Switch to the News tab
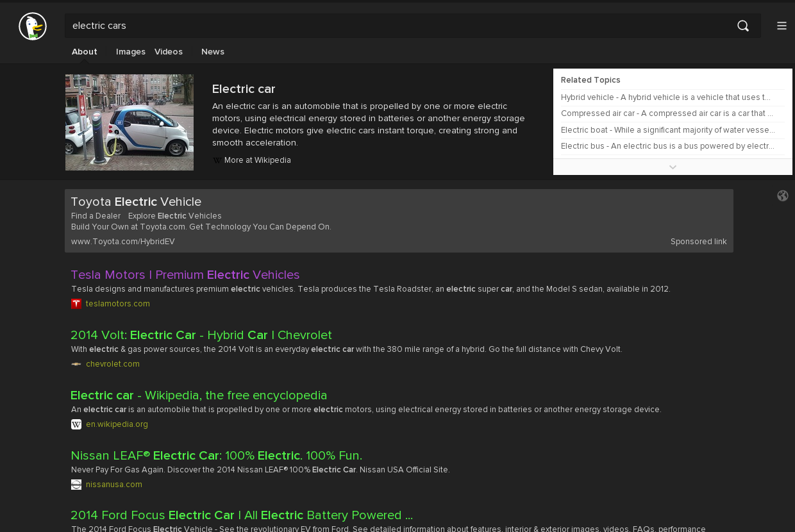795x532 pixels. [213, 52]
